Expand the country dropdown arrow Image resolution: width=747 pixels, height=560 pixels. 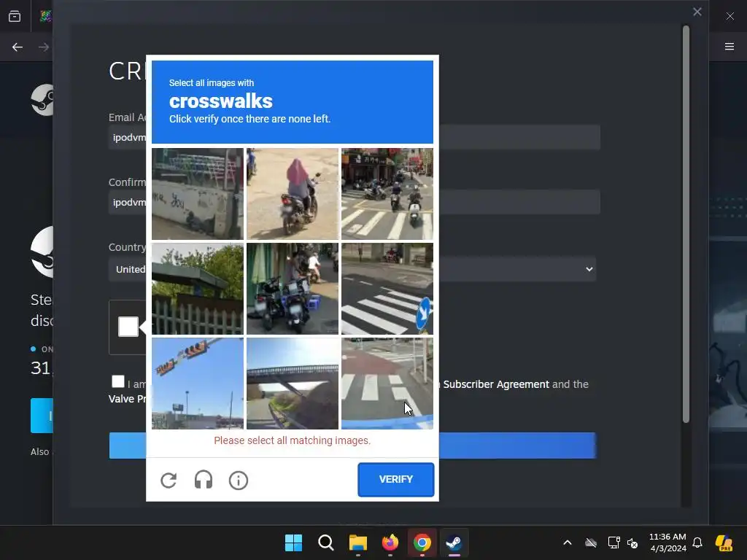[589, 269]
